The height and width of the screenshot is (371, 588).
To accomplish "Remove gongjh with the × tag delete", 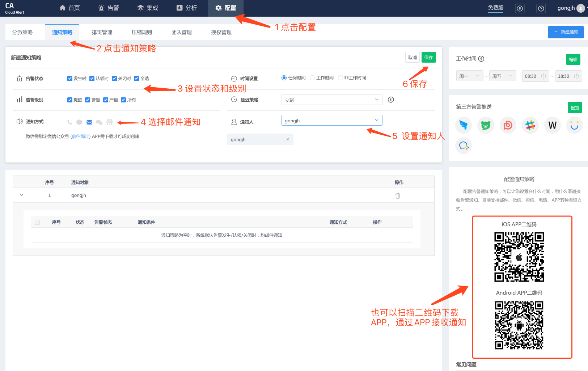I will pos(288,139).
